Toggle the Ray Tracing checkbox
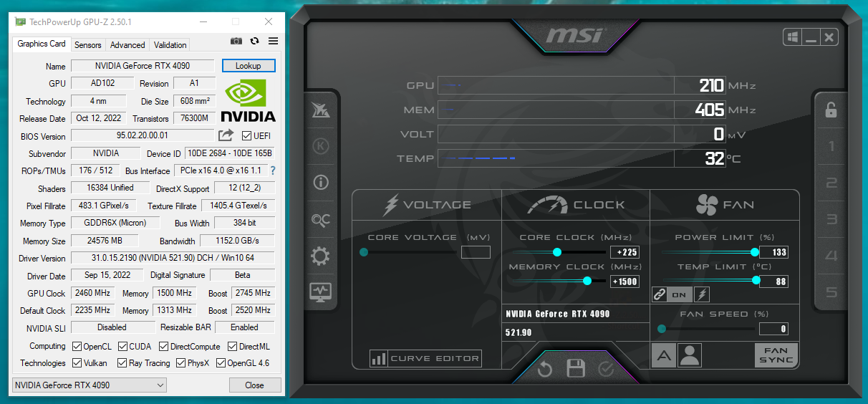Viewport: 868px width, 404px height. coord(122,363)
